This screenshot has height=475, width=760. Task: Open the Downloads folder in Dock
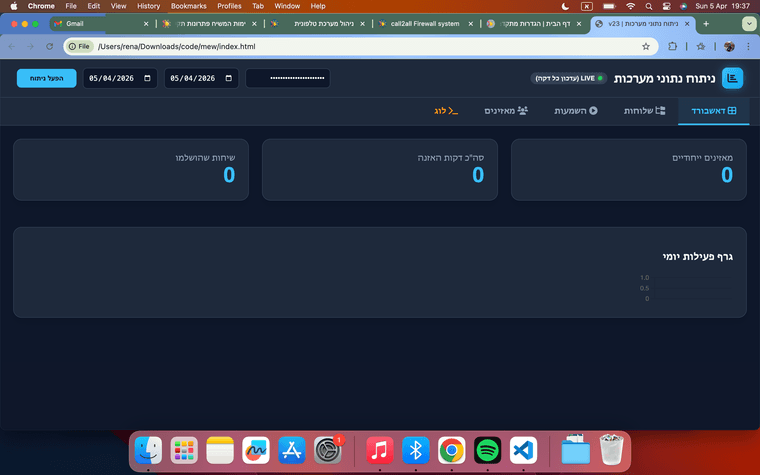coord(575,449)
